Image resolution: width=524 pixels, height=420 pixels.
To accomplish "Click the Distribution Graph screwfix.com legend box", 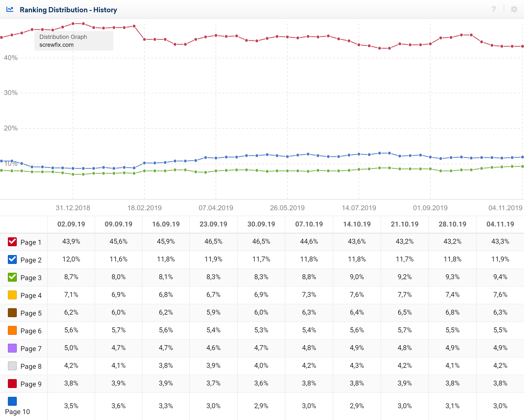I will coord(74,41).
